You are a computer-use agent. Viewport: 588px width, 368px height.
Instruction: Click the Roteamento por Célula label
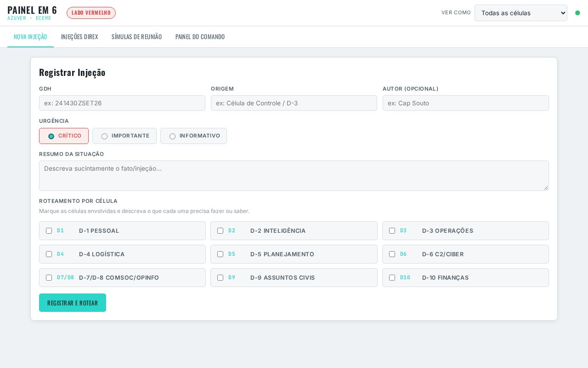[78, 201]
